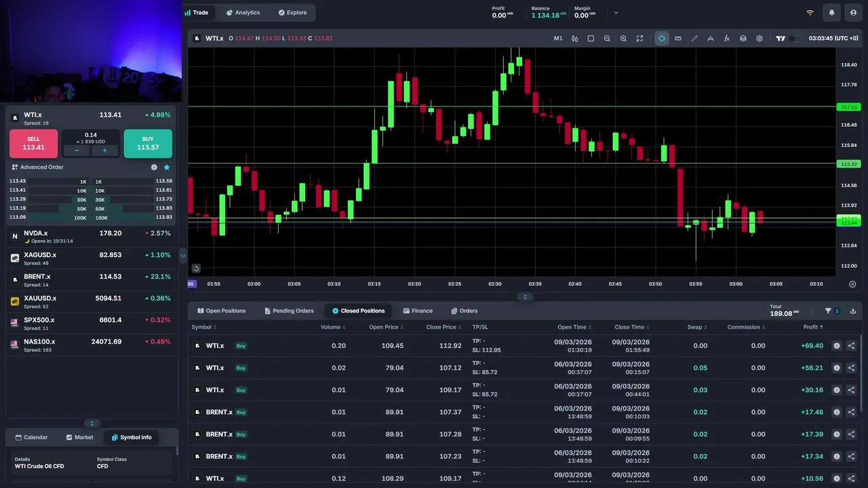Reset chart view with the circular arrow
The width and height of the screenshot is (868, 488).
click(196, 268)
